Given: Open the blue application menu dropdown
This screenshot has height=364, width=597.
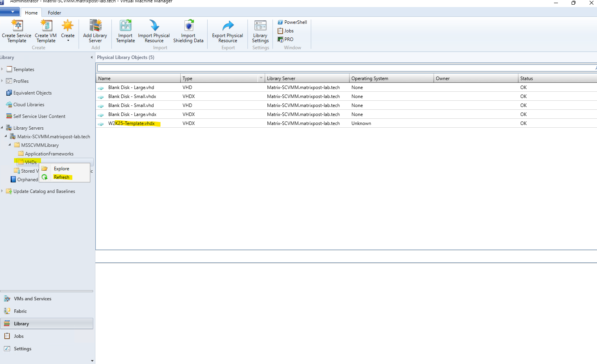Looking at the screenshot, I should [10, 12].
